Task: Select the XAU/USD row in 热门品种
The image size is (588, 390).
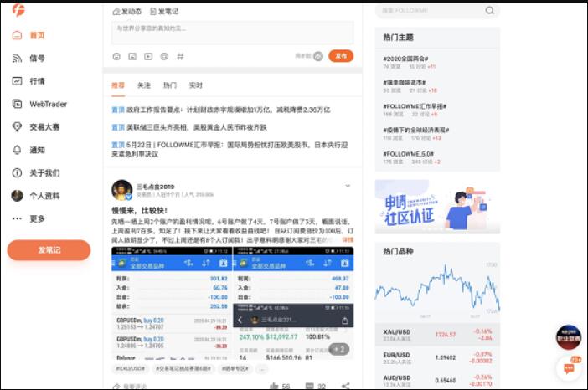Action: tap(437, 335)
